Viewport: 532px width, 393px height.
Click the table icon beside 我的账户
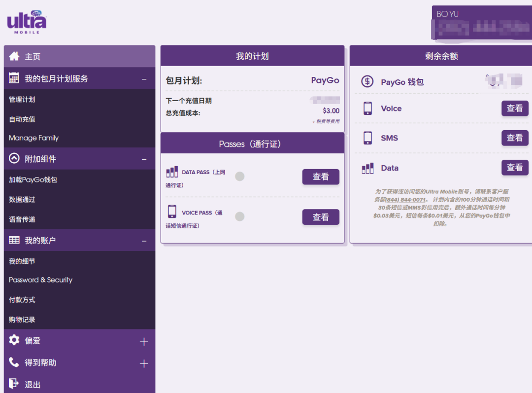coord(14,240)
